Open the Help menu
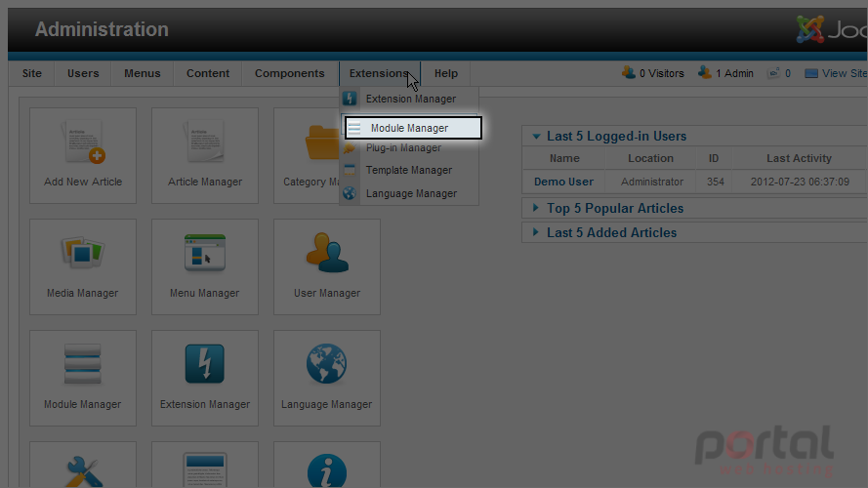 coord(445,73)
